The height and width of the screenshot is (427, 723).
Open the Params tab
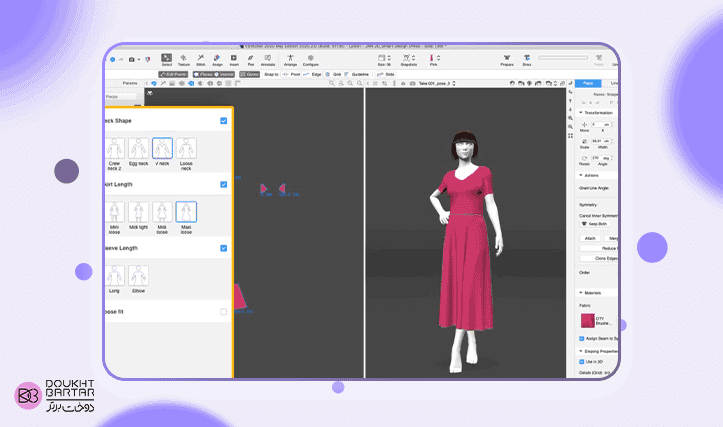click(x=130, y=83)
